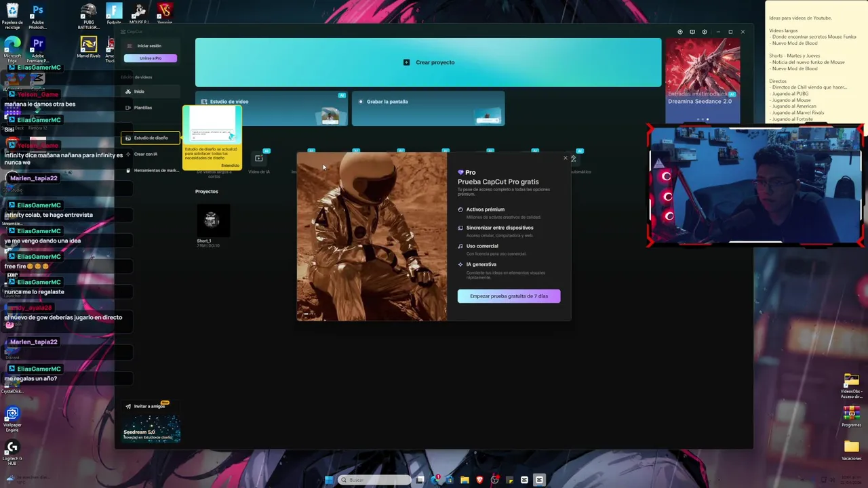Open Brave browser from the taskbar

(479, 480)
